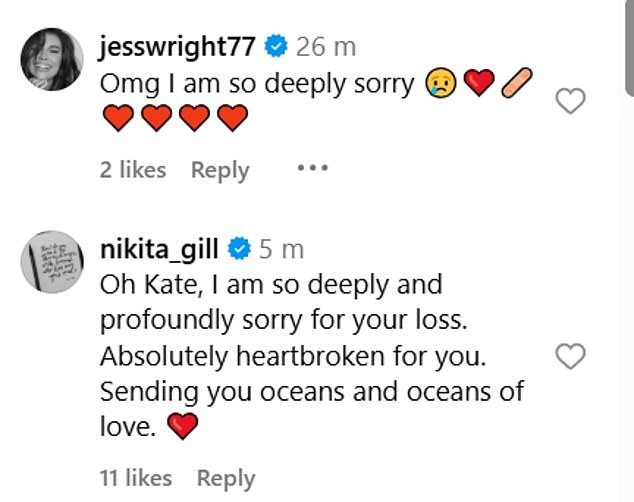Reply to nikita_gill's comment

click(x=225, y=478)
